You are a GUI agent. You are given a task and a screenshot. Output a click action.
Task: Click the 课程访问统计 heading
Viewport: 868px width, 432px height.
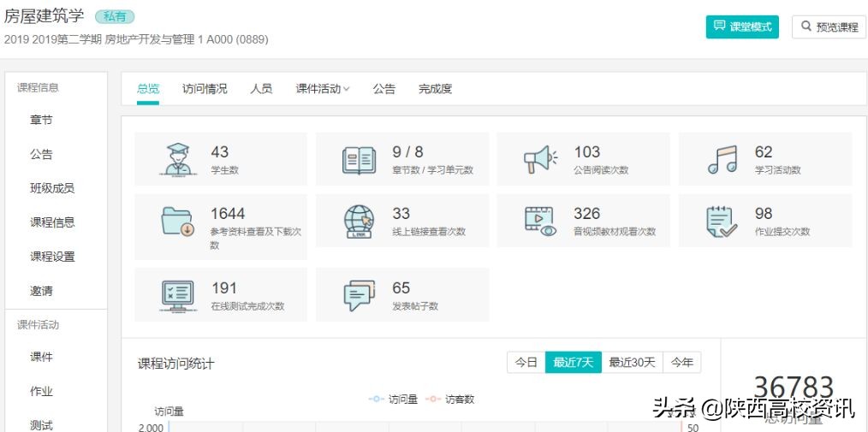[x=175, y=364]
